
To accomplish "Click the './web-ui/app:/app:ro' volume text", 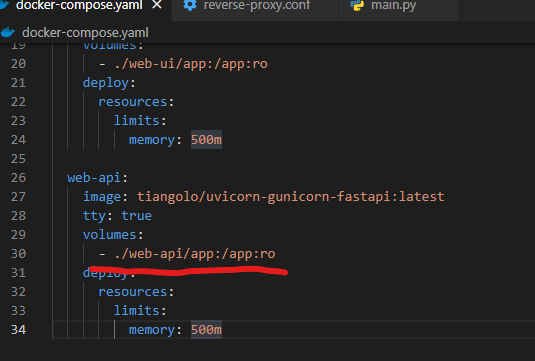I will coord(191,64).
